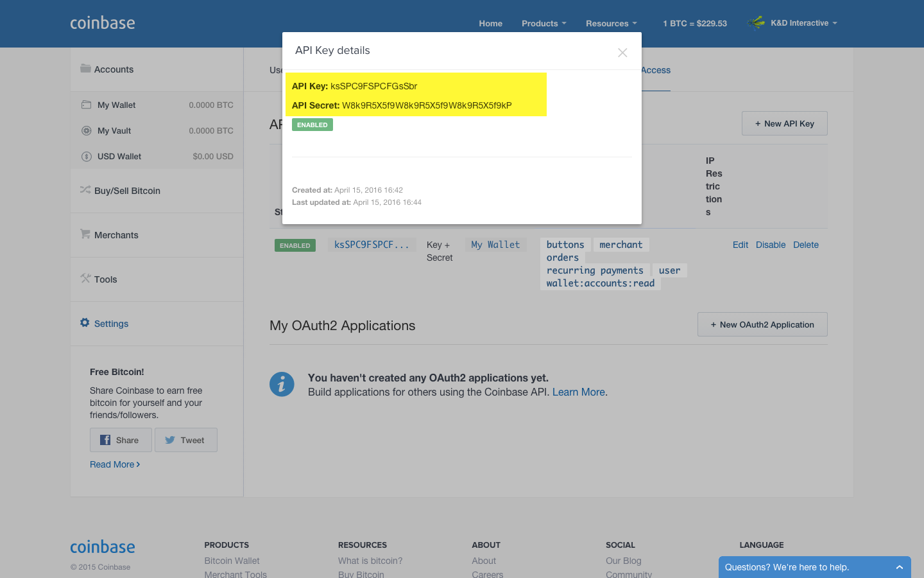The image size is (924, 578).
Task: Click the USD Wallet row in sidebar
Action: click(x=157, y=156)
